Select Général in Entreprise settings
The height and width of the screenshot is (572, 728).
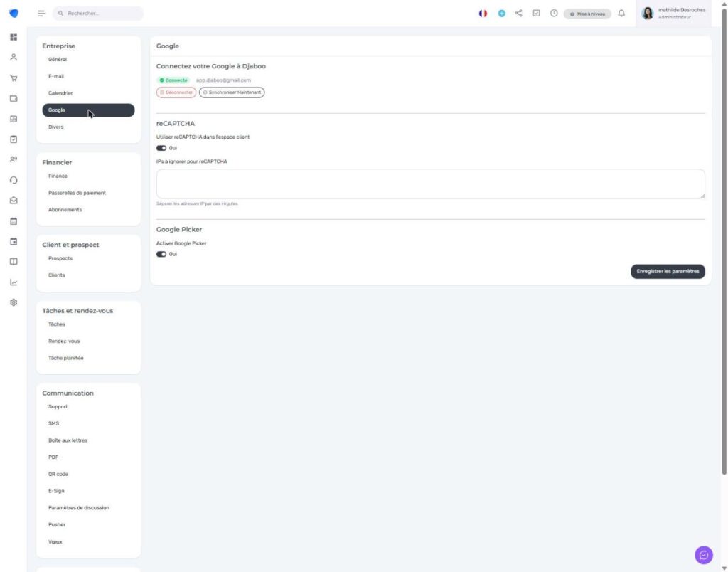pyautogui.click(x=58, y=60)
